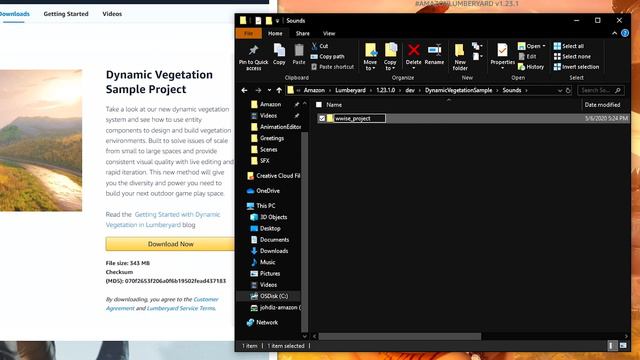The image size is (640, 360).
Task: Select Copy path command
Action: click(x=328, y=57)
